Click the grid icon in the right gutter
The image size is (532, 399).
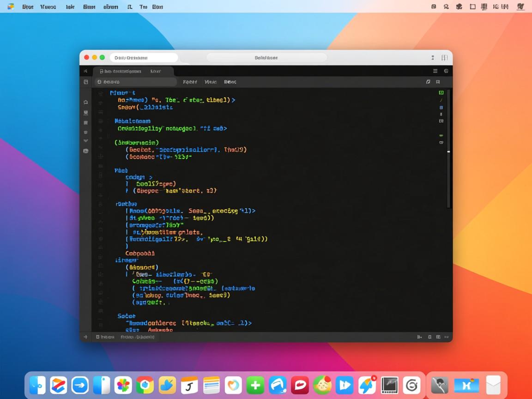pos(441,121)
